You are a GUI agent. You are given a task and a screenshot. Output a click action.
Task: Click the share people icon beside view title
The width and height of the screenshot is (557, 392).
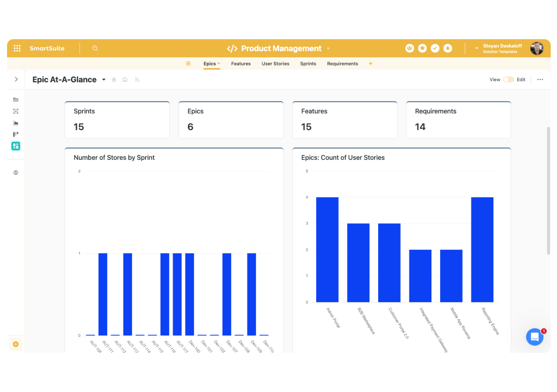pyautogui.click(x=125, y=80)
